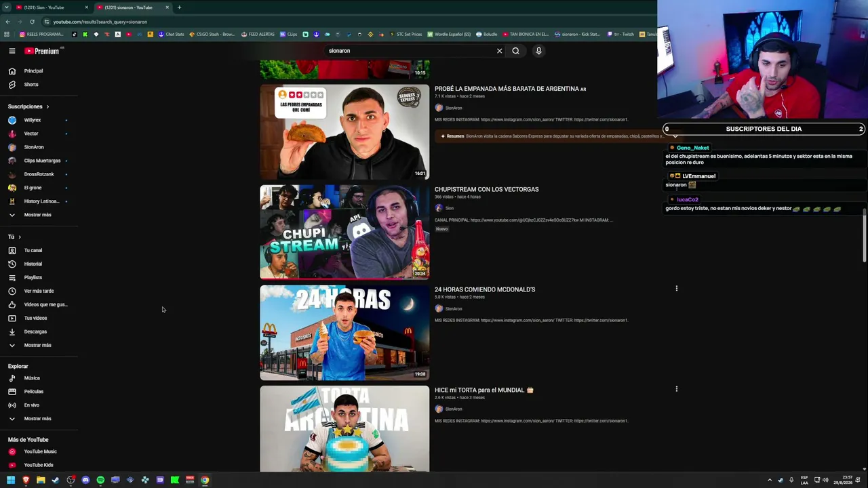868x488 pixels.
Task: Open Discord from the taskbar
Action: tap(85, 481)
